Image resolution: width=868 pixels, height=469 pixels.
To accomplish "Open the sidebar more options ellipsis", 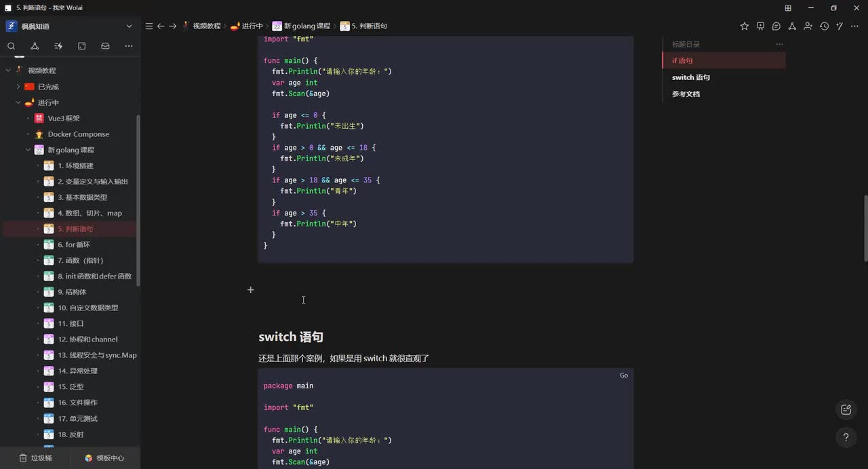I will 129,46.
